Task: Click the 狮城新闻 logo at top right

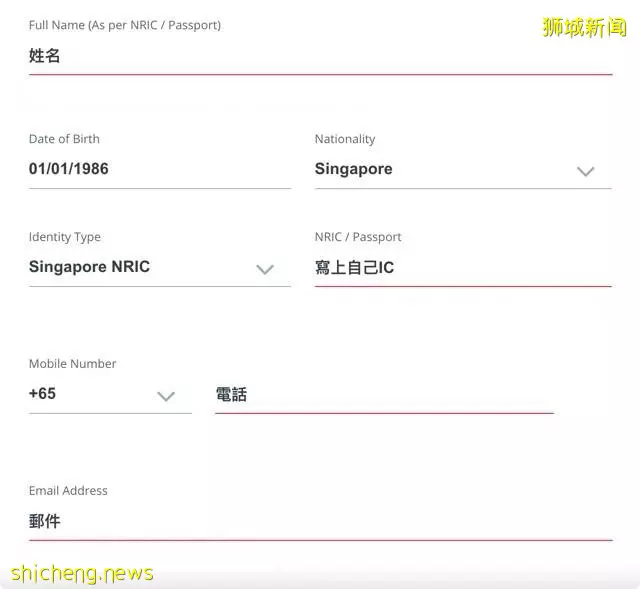Action: [x=584, y=27]
